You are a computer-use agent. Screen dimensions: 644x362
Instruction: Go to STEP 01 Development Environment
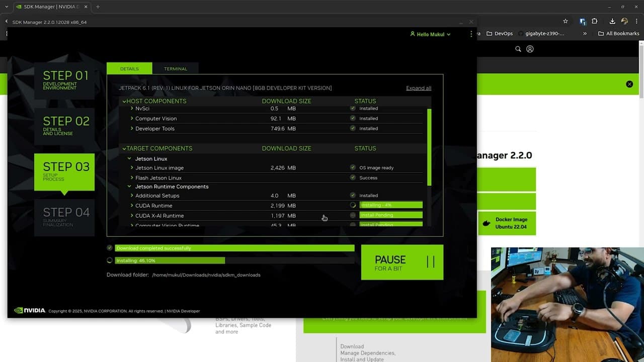tap(64, 80)
